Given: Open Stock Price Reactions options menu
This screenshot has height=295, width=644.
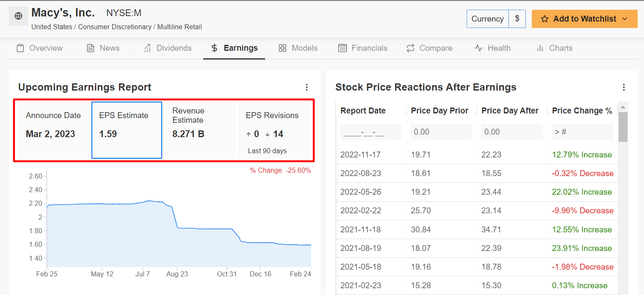Looking at the screenshot, I should tap(624, 87).
